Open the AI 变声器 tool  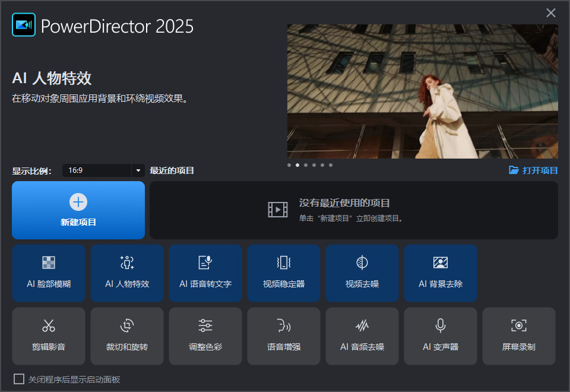(441, 336)
